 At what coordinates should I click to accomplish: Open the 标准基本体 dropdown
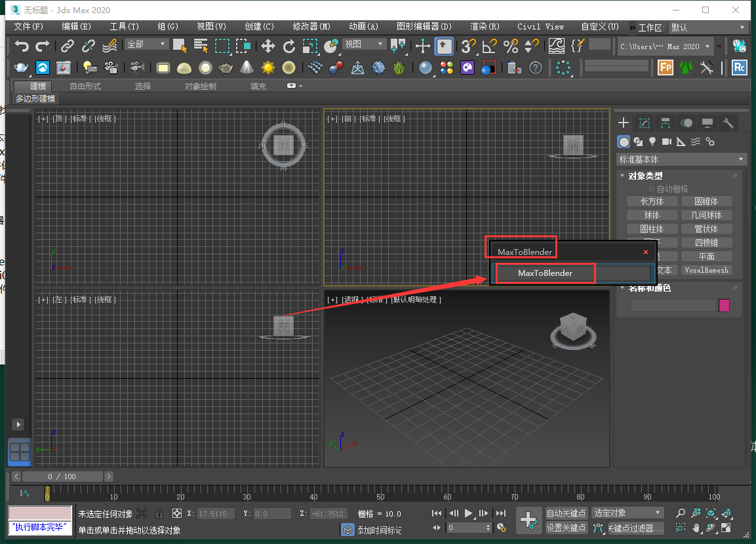tap(682, 159)
